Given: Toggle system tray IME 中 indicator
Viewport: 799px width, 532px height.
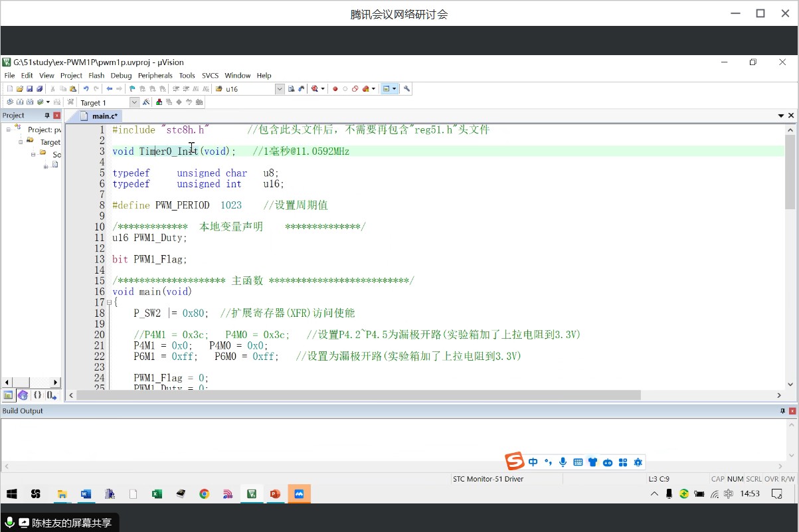Looking at the screenshot, I should [729, 494].
